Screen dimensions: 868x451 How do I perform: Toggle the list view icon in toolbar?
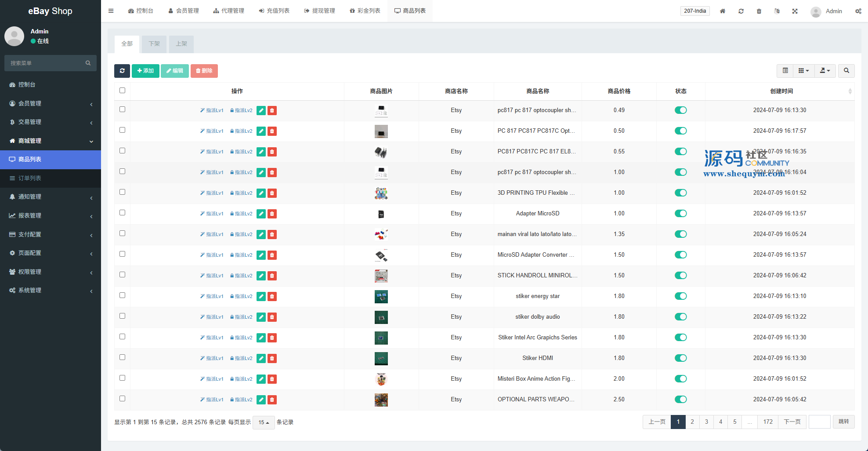[785, 71]
